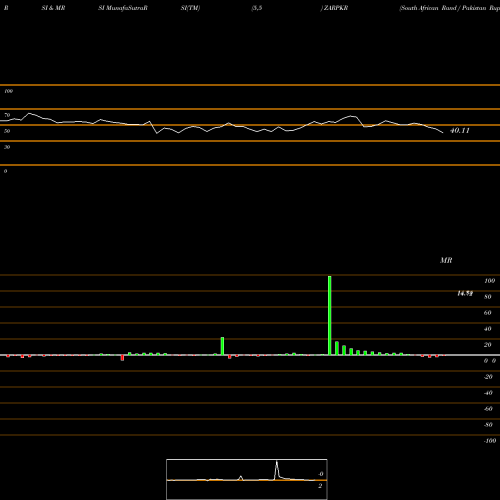500x500 pixels.
Task: Click the RSI axis label 30
Action: coord(7,147)
